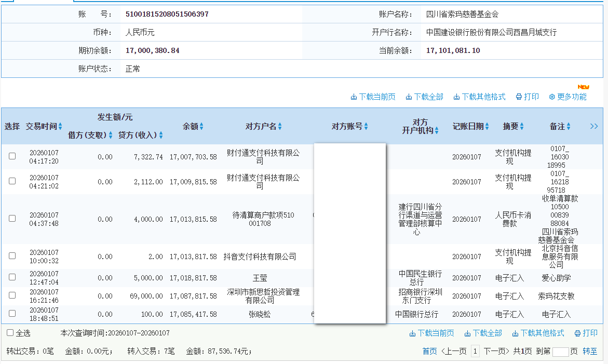Viewport: 608px width, 364px height.
Task: Expand hidden columns with the >> chevron
Action: (593, 126)
